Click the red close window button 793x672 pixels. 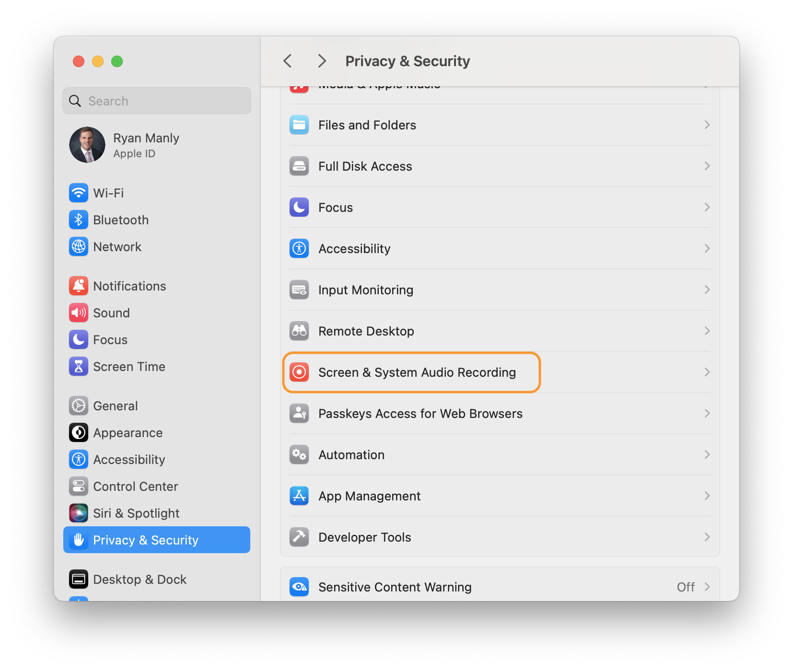(79, 61)
